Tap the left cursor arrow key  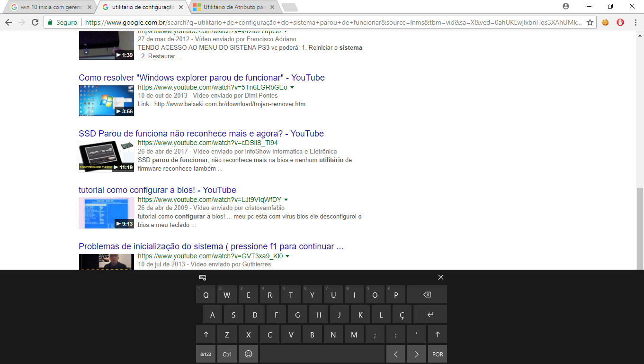pos(396,354)
